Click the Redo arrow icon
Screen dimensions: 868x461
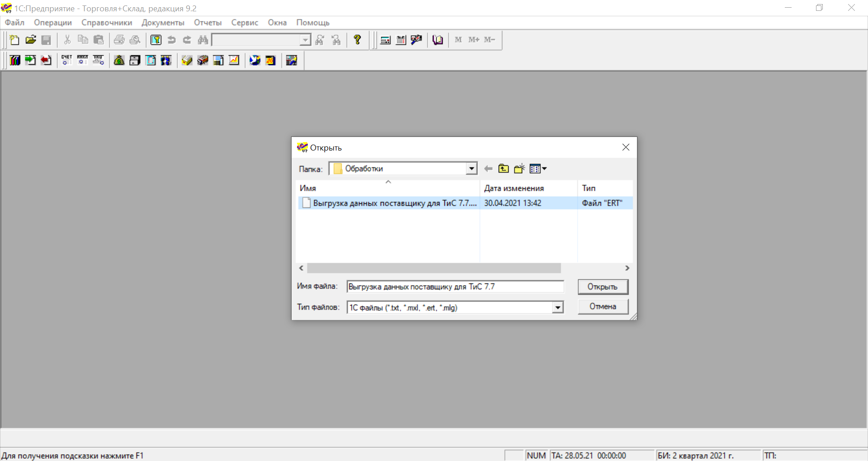coord(187,40)
